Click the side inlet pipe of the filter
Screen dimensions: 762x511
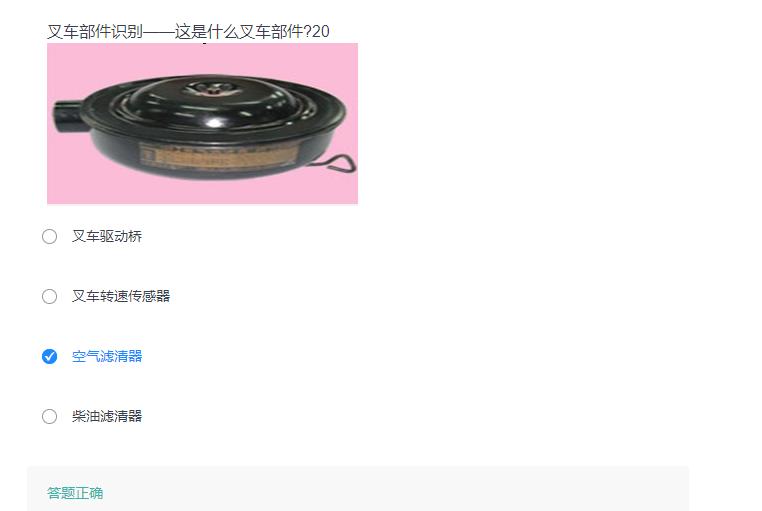tap(66, 116)
